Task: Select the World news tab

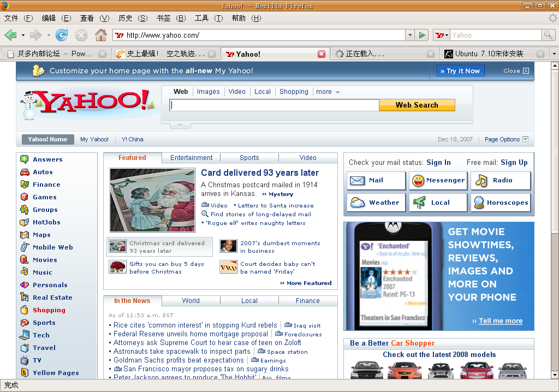Action: pyautogui.click(x=191, y=301)
